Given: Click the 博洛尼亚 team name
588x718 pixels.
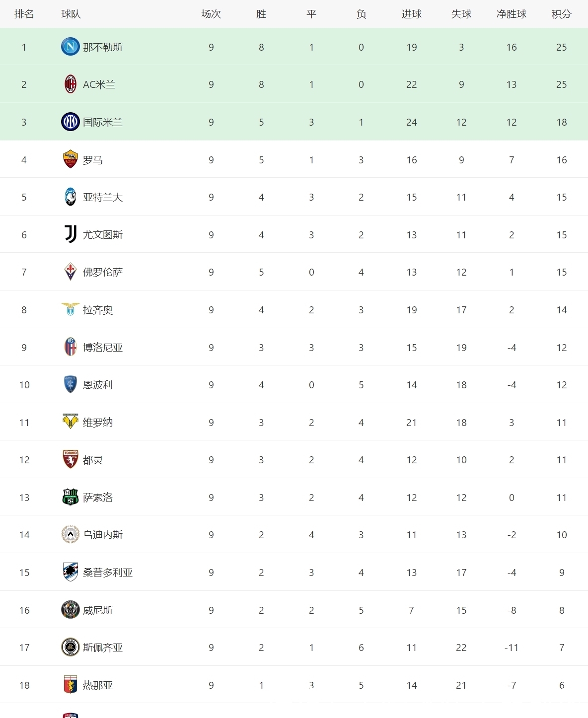Looking at the screenshot, I should (103, 348).
